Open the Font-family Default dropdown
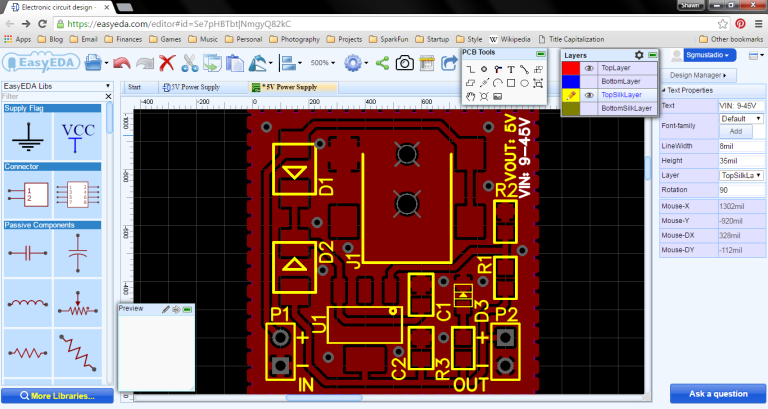768x409 pixels. pos(742,119)
